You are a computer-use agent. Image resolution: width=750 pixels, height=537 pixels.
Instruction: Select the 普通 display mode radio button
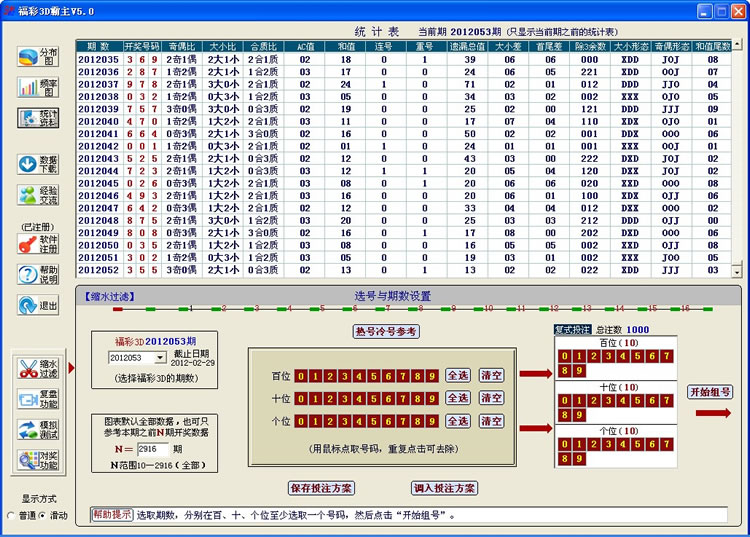coord(12,515)
